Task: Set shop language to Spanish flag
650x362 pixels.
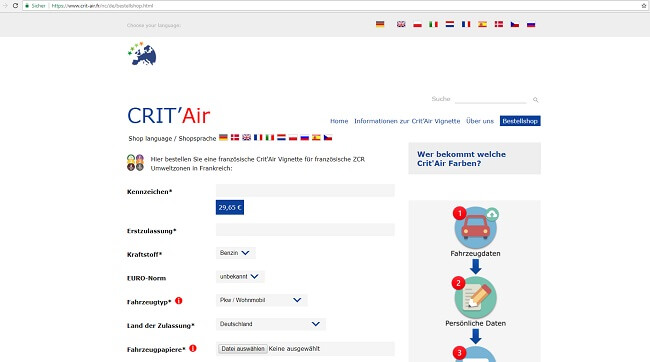Action: coord(316,137)
